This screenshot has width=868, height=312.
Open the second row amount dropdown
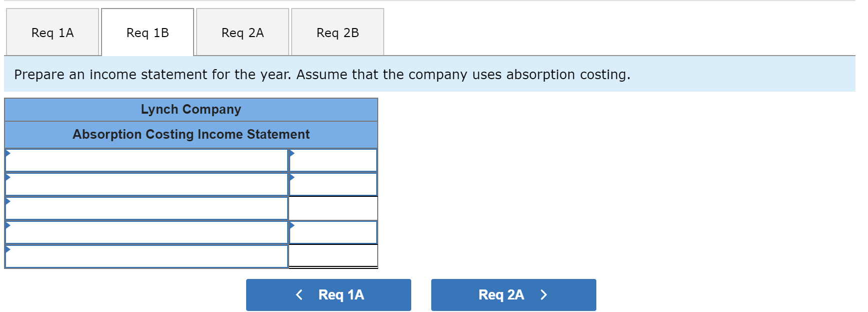[x=332, y=184]
